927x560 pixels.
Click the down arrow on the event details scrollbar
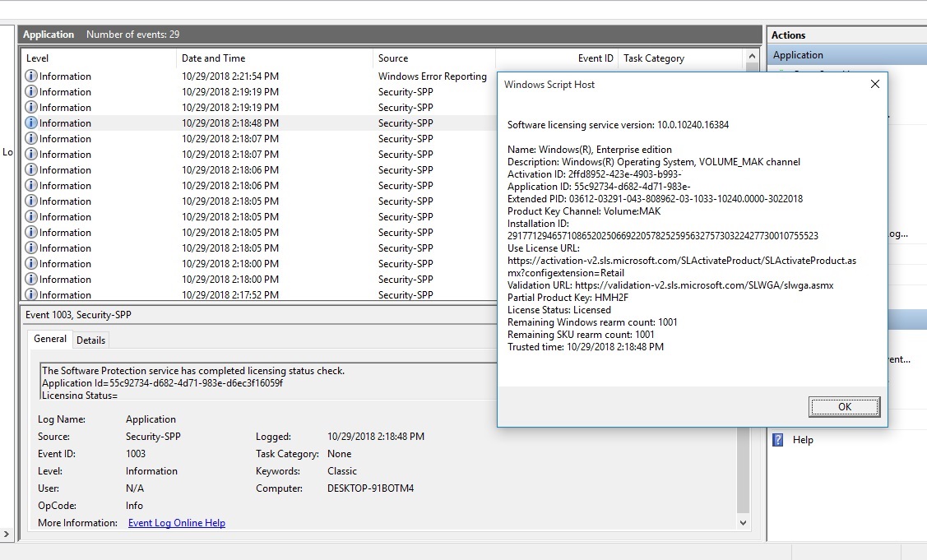pyautogui.click(x=743, y=522)
